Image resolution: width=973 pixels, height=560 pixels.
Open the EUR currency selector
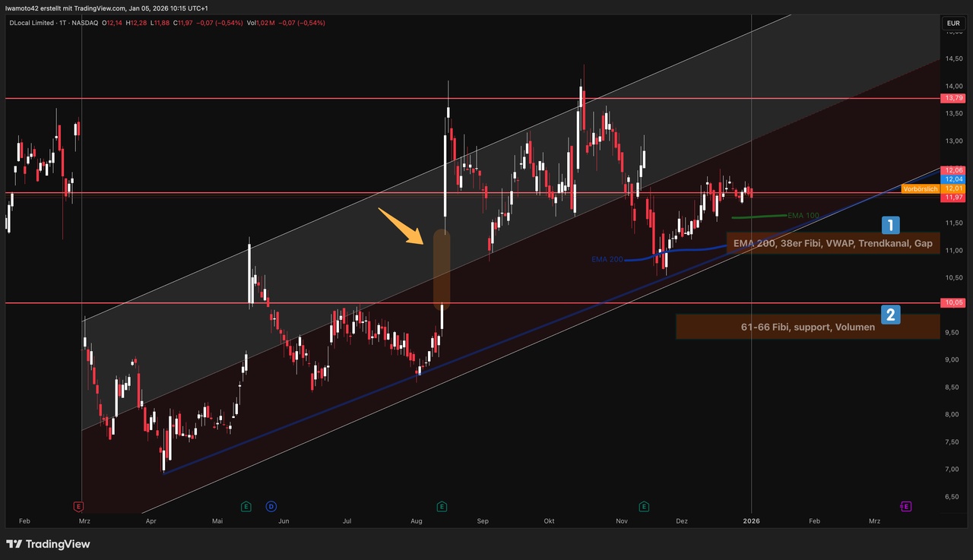point(952,24)
